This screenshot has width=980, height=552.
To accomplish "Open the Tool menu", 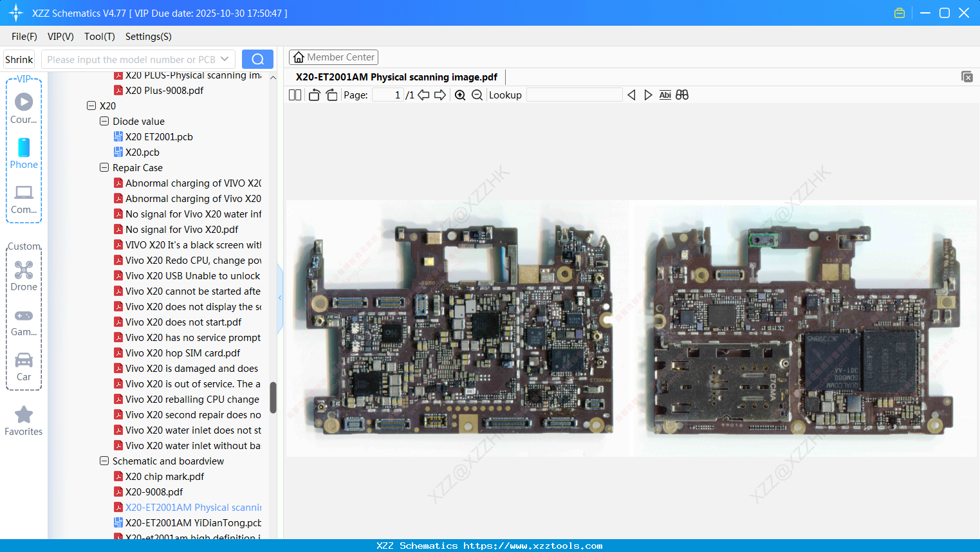I will 99,37.
